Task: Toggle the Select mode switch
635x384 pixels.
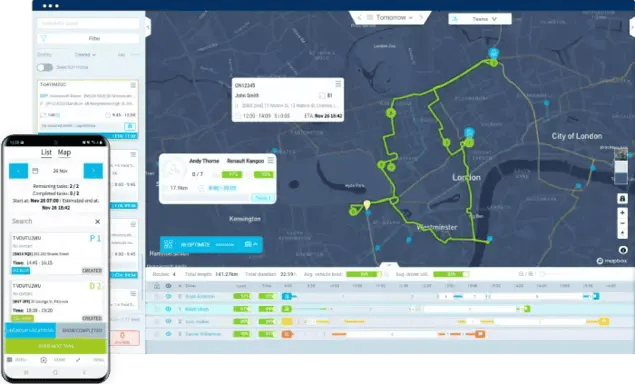Action: (x=45, y=67)
